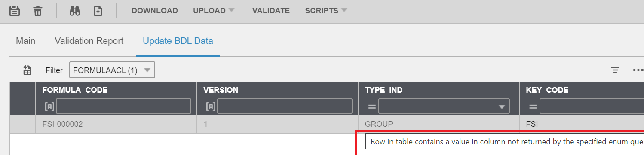Toggle TYPE_IND equals operator icon
Image resolution: width=644 pixels, height=155 pixels.
tap(372, 106)
